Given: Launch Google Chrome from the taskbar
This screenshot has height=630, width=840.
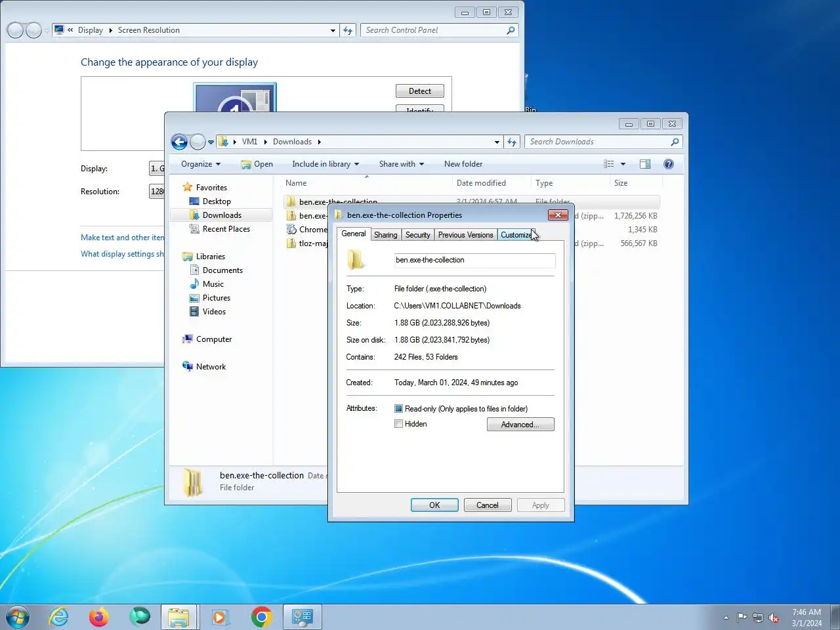Looking at the screenshot, I should [261, 617].
